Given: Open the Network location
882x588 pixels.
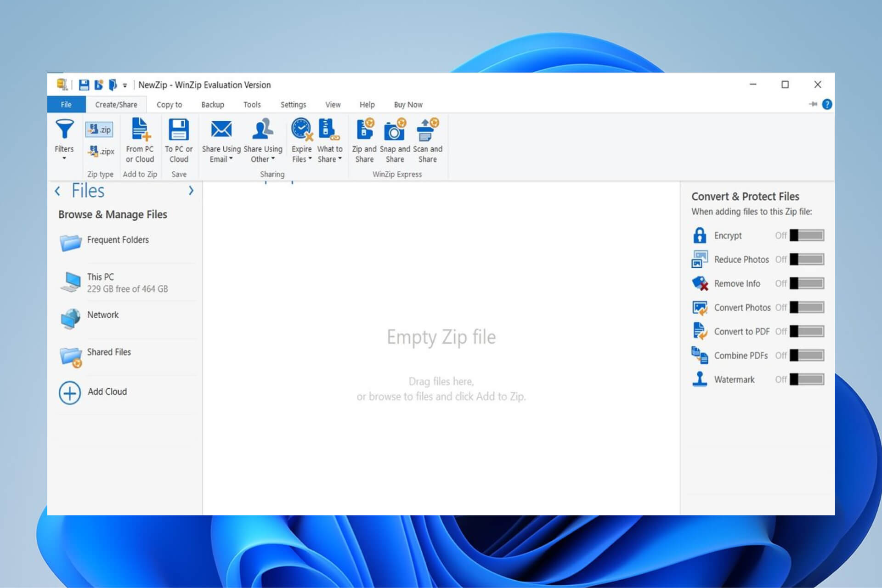Looking at the screenshot, I should tap(127, 318).
